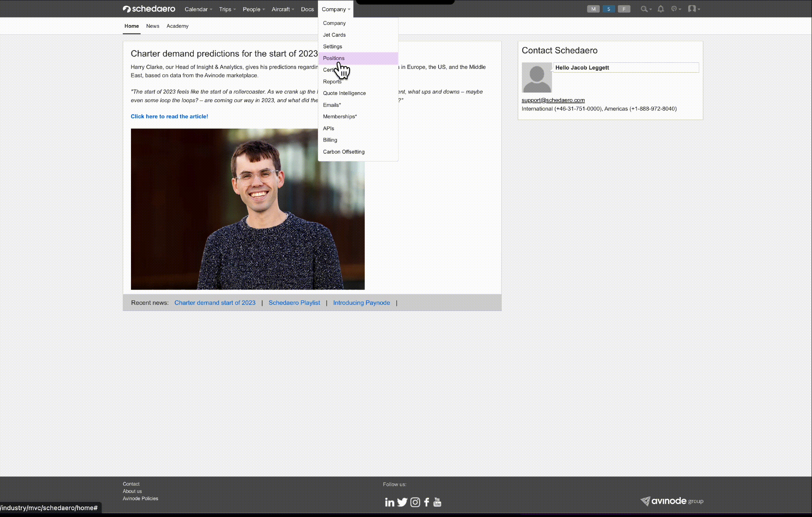Image resolution: width=812 pixels, height=517 pixels.
Task: Visit the LinkedIn page icon
Action: tap(390, 502)
